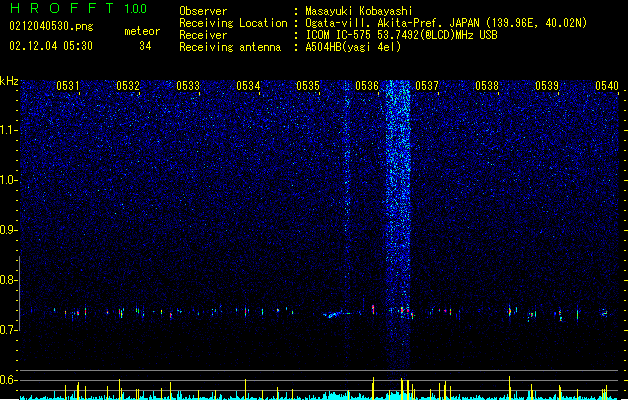
Task: Click the 1.1 kHz axis label
Action: tap(9, 130)
